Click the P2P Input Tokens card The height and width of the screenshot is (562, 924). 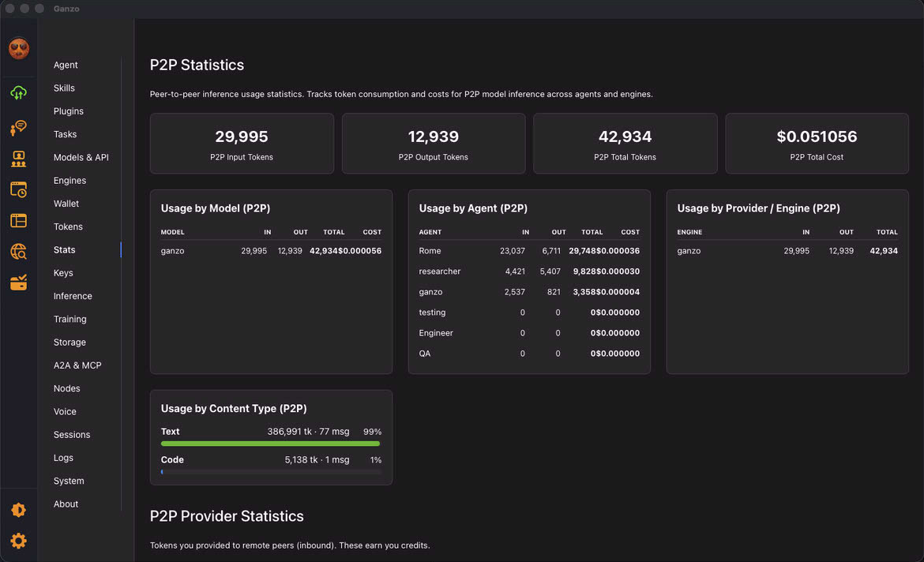coord(242,144)
